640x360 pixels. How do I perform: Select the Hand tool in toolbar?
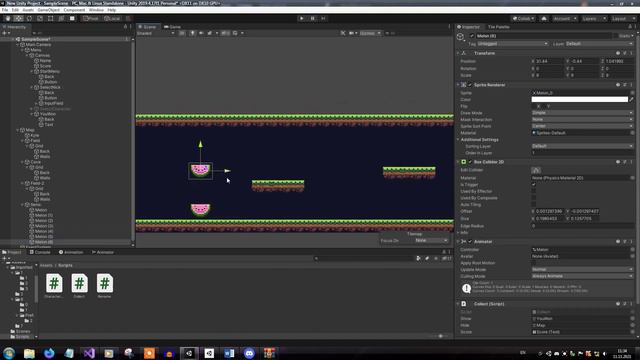(8, 18)
